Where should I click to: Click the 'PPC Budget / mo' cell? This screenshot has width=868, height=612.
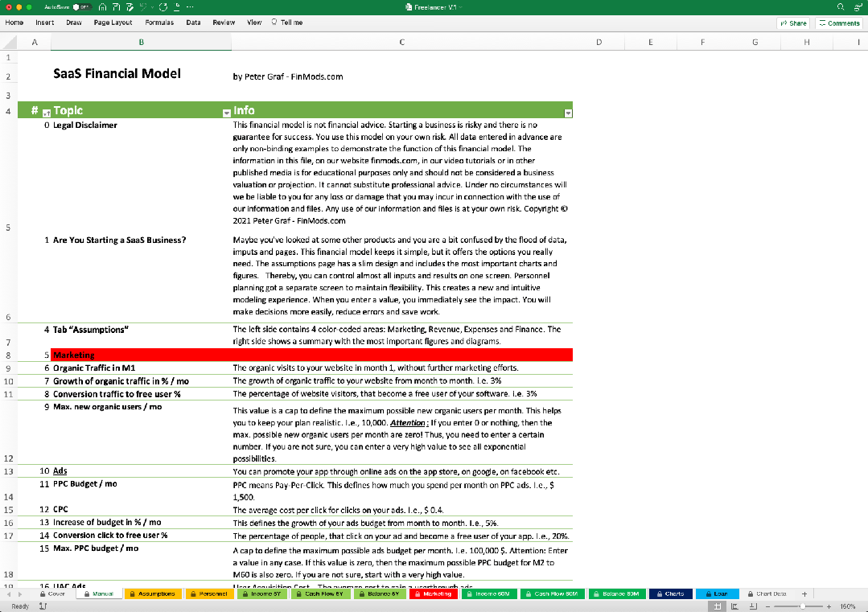point(85,483)
